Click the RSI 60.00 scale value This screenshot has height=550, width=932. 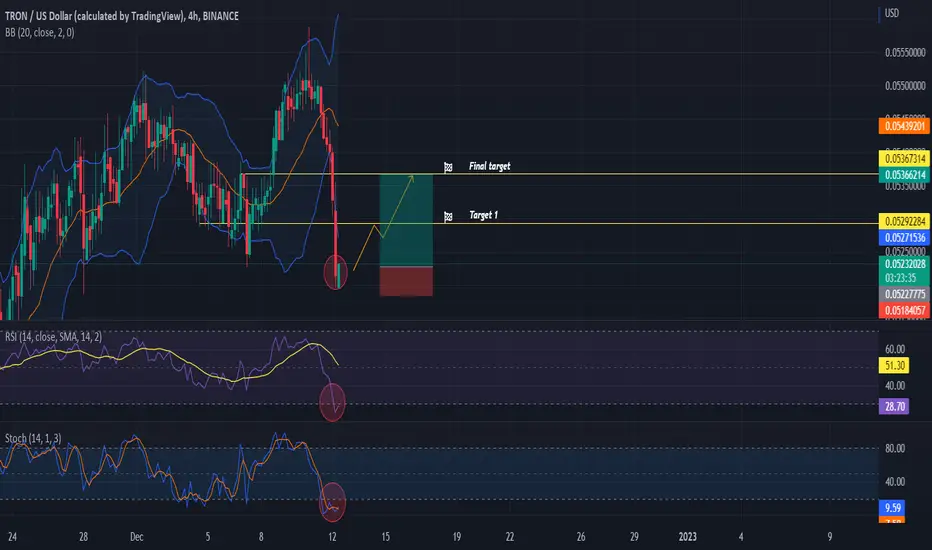[895, 349]
